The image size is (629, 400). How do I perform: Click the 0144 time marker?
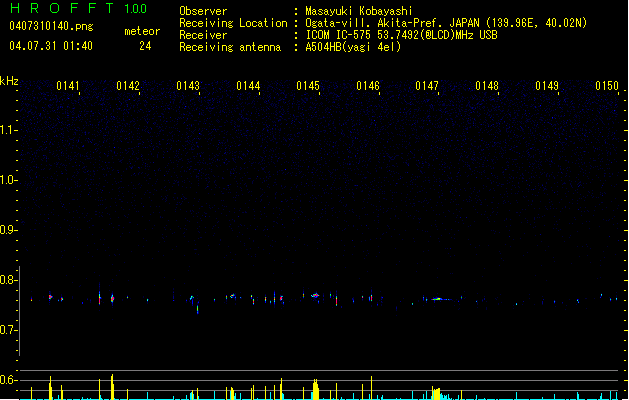(x=248, y=86)
